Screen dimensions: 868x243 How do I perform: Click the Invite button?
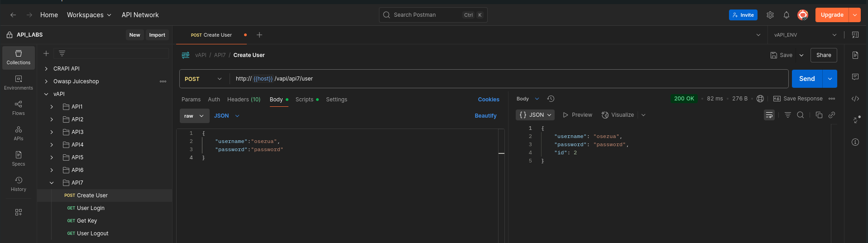[743, 15]
